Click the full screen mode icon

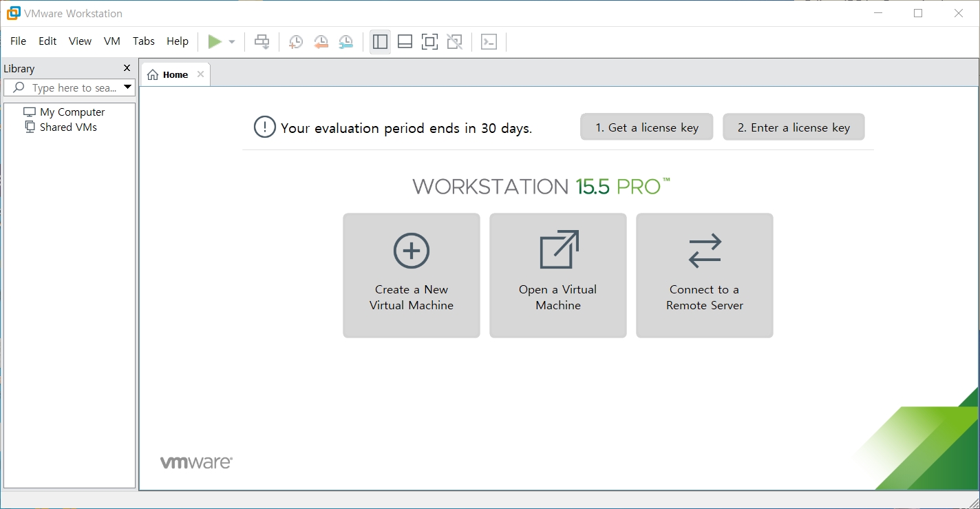[x=429, y=42]
